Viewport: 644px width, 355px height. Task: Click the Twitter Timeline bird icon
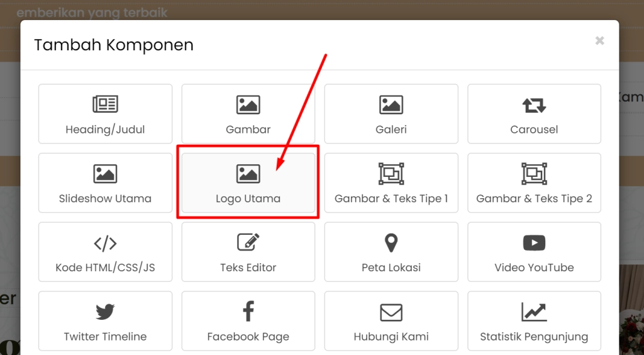[105, 312]
